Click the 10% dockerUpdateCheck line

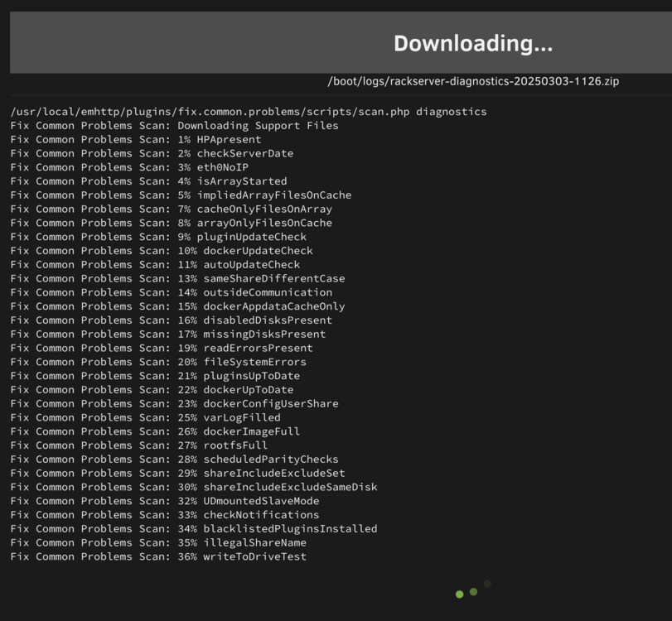[x=162, y=251]
